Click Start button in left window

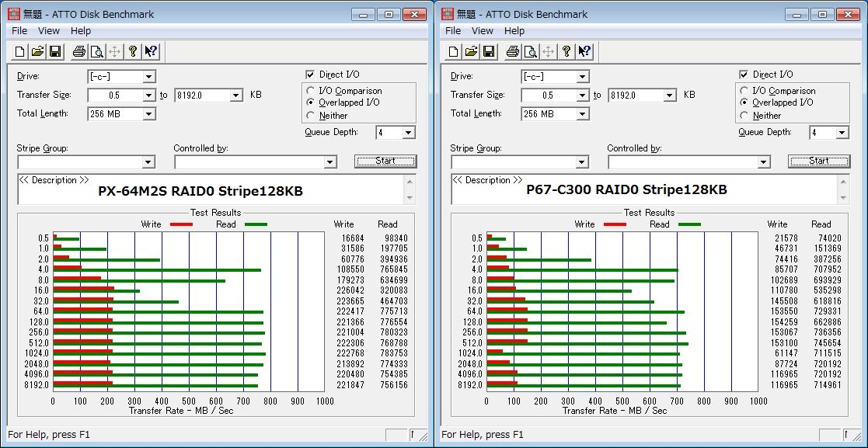[385, 161]
